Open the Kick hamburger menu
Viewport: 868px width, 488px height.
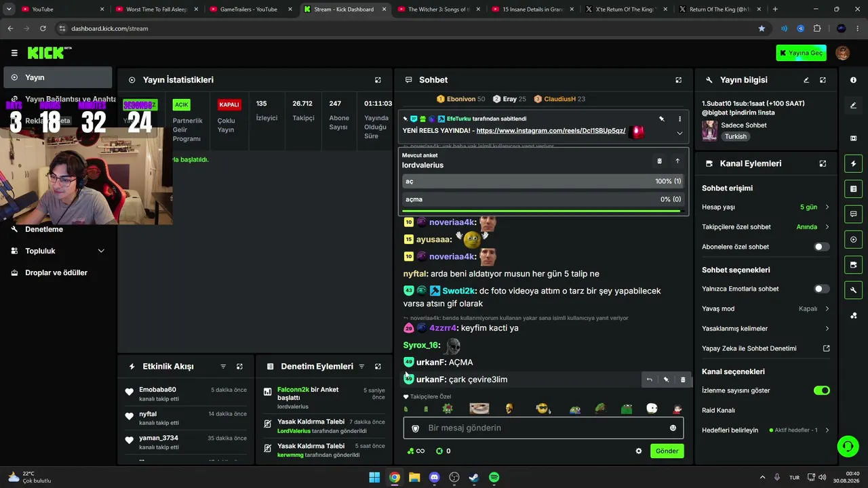point(14,53)
